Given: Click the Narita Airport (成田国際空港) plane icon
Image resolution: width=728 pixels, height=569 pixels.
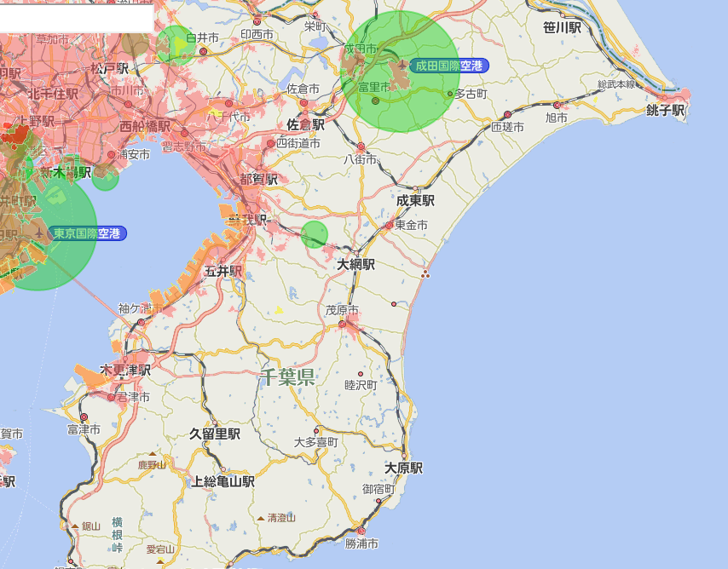Looking at the screenshot, I should (x=403, y=66).
